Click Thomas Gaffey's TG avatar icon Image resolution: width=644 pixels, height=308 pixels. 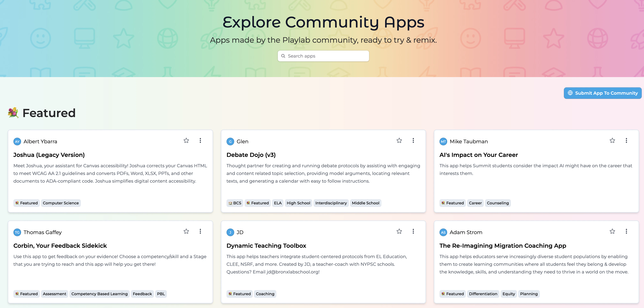point(17,232)
